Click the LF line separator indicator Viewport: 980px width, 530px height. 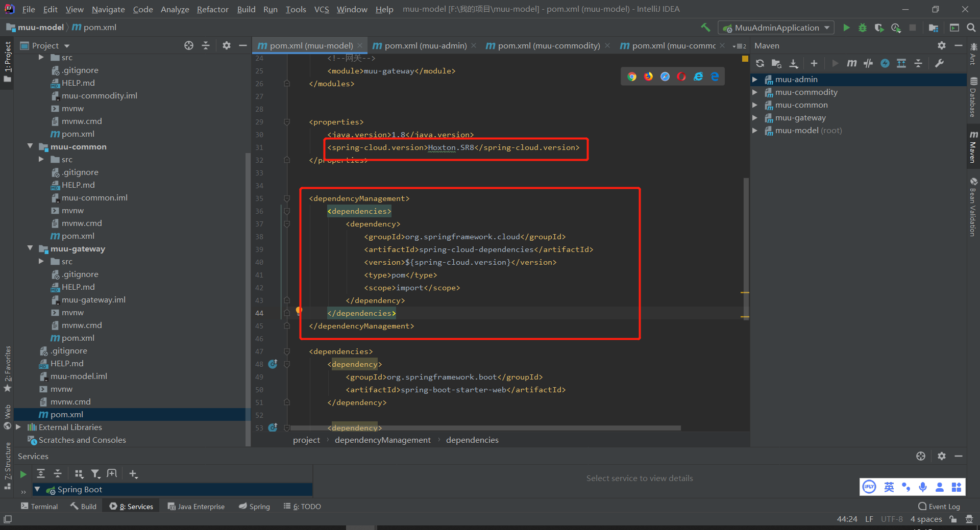point(869,519)
